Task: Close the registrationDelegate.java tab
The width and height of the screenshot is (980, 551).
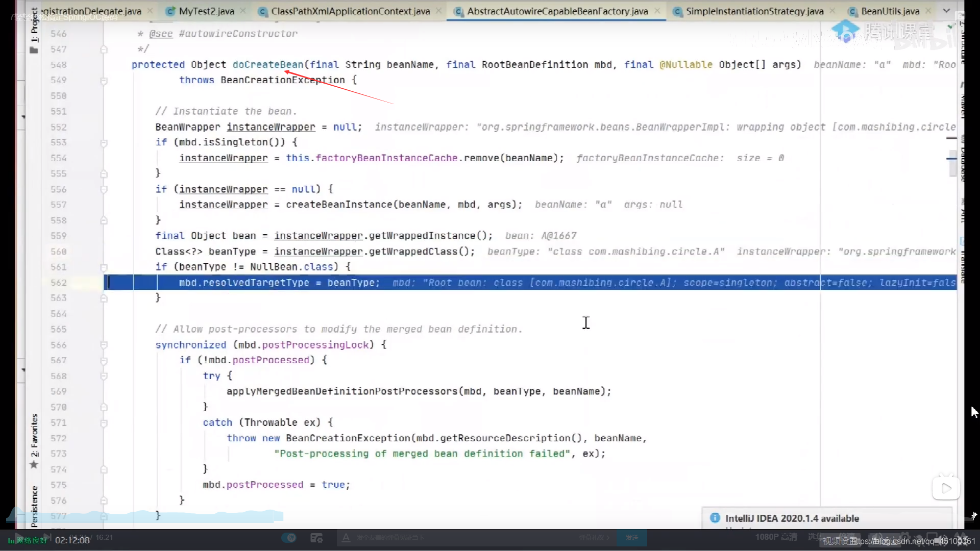Action: pos(150,11)
